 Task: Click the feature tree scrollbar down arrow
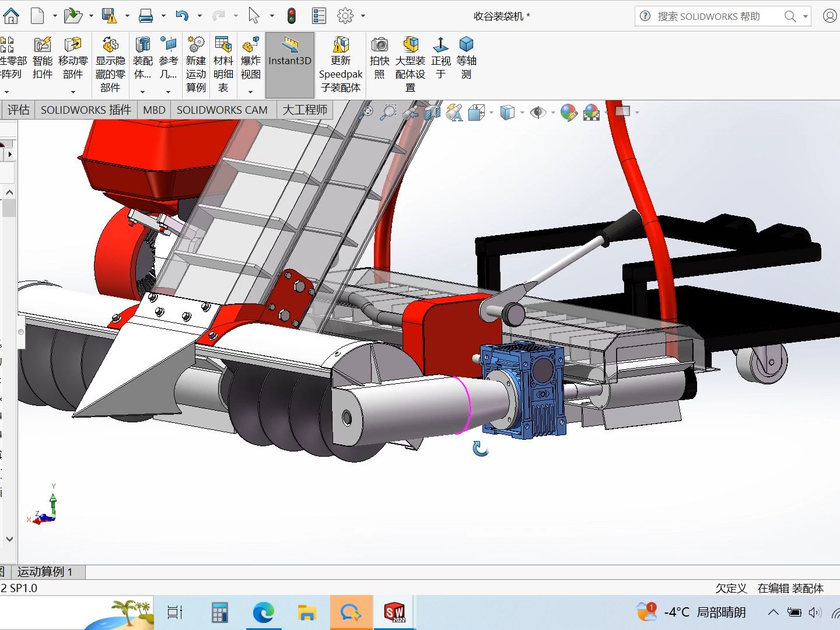point(9,540)
